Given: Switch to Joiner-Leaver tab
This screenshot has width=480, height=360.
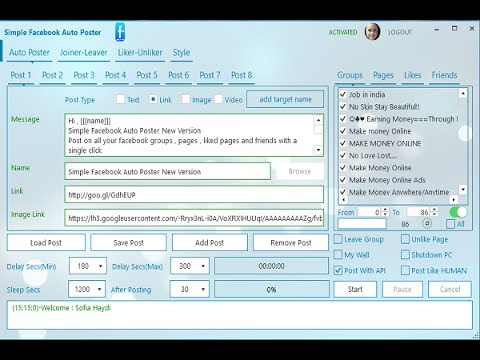Looking at the screenshot, I should click(x=84, y=52).
